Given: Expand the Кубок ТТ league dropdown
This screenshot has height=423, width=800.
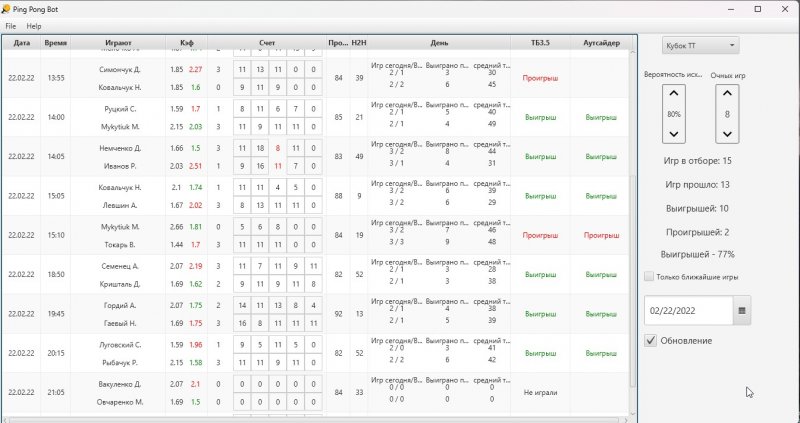Looking at the screenshot, I should tap(700, 45).
